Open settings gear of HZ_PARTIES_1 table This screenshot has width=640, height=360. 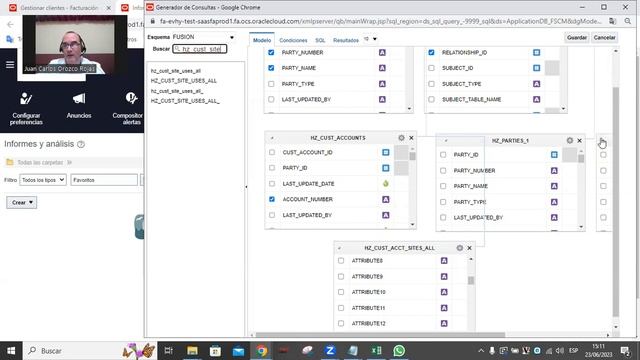click(x=570, y=140)
